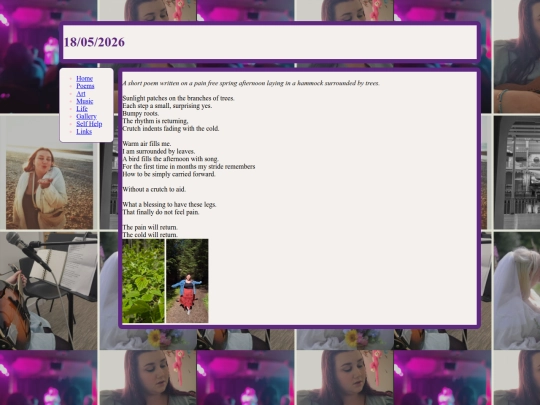
Task: Open the Links page
Action: pos(84,132)
